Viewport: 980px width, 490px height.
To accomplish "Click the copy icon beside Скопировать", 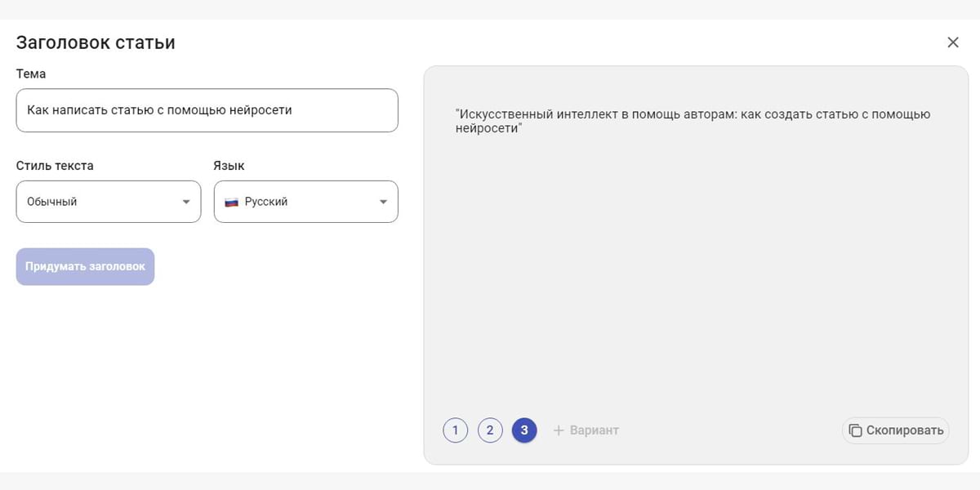I will 855,430.
